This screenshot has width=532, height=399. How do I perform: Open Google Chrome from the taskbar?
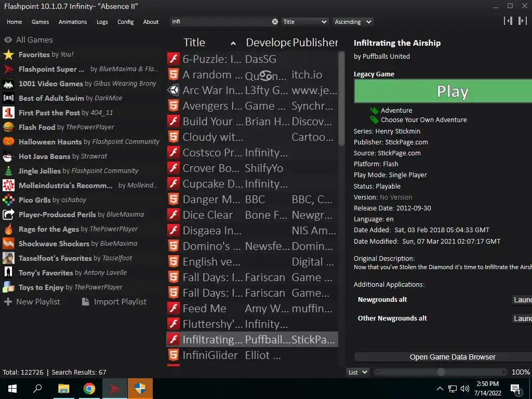coord(89,389)
